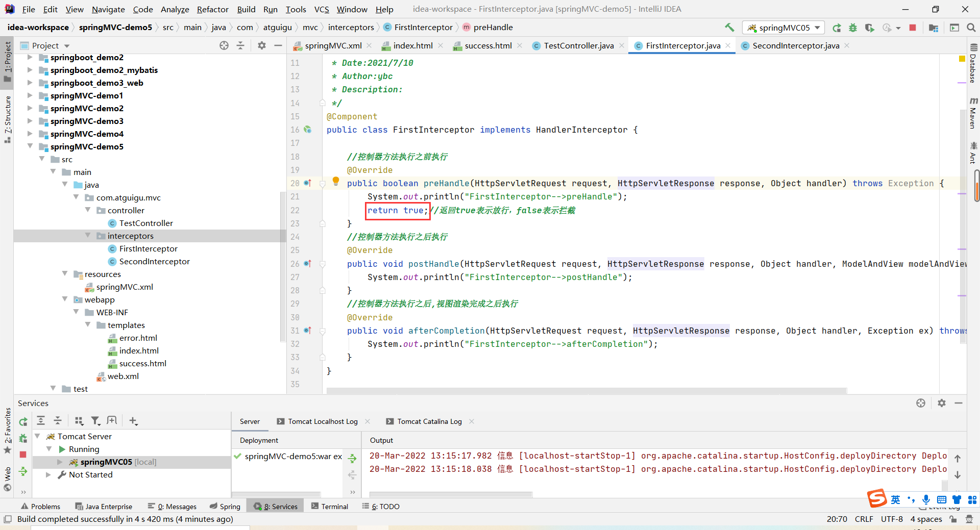
Task: Open Tomcat Catalina Log tab
Action: pos(429,421)
